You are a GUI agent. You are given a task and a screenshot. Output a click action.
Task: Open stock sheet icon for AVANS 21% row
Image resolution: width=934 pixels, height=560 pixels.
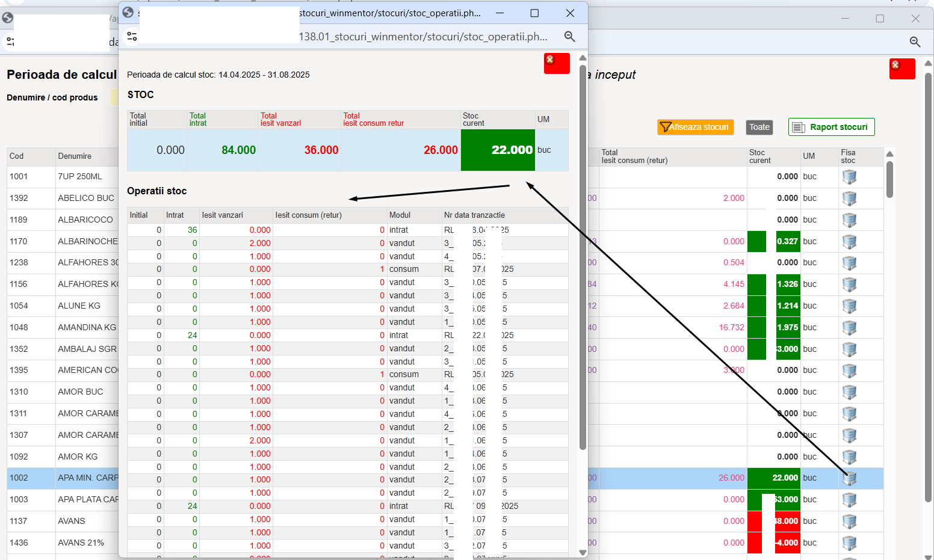click(849, 543)
